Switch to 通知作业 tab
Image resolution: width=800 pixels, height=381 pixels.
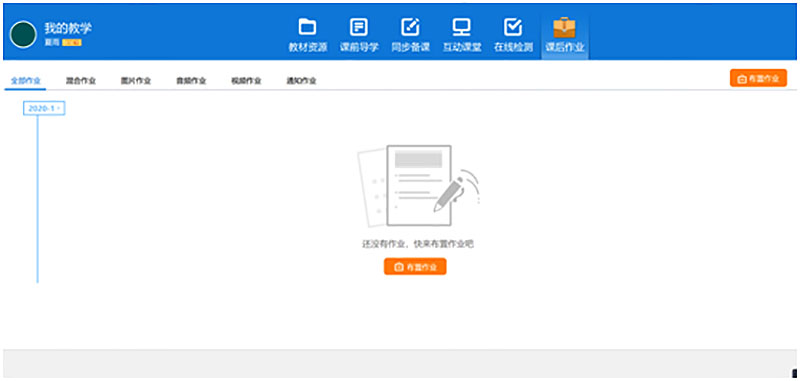click(302, 81)
